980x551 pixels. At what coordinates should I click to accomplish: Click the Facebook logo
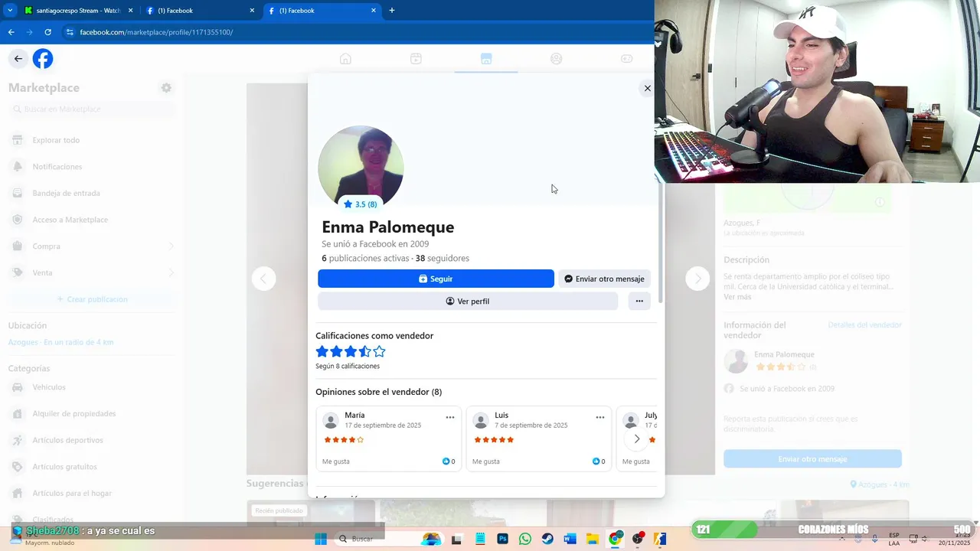(x=43, y=58)
